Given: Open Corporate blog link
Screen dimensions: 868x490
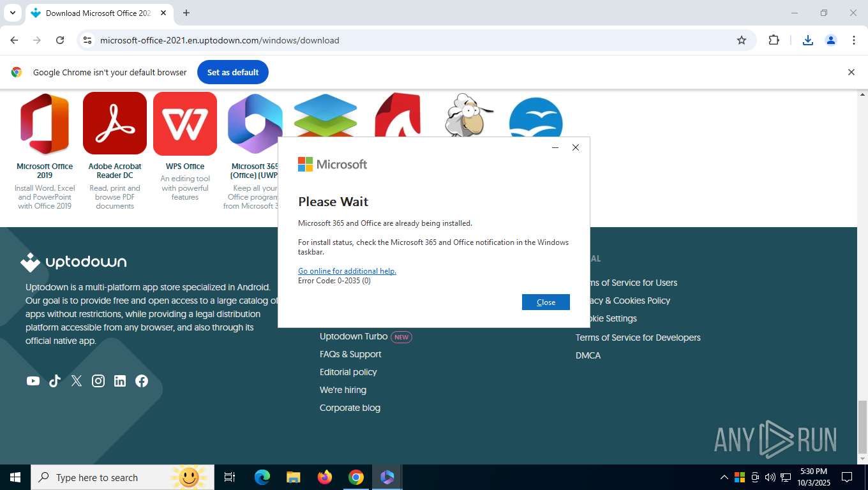Looking at the screenshot, I should click(x=350, y=408).
